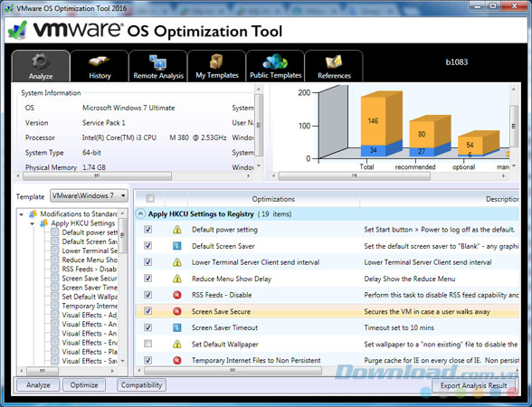Toggle Reduce Menu Show Delay checkbox
This screenshot has height=407, width=532.
[x=148, y=279]
